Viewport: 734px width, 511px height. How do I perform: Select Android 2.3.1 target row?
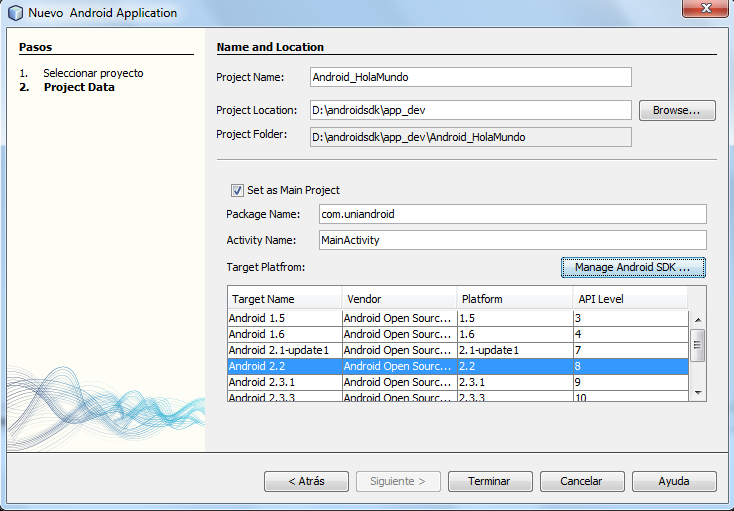pos(284,382)
